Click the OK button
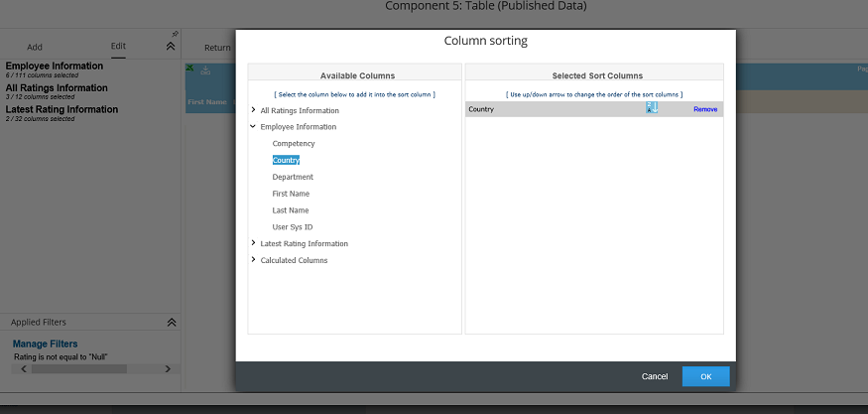Screen dimensions: 868x414 [705, 376]
